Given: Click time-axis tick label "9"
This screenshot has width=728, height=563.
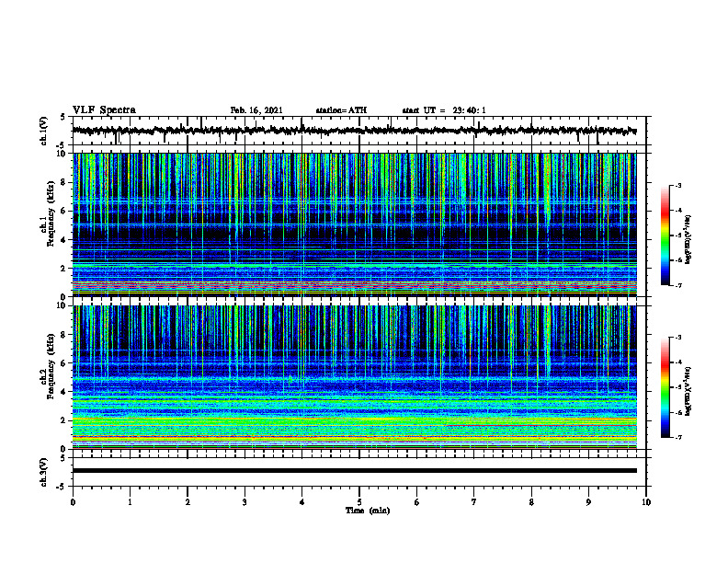Looking at the screenshot, I should pyautogui.click(x=588, y=502).
